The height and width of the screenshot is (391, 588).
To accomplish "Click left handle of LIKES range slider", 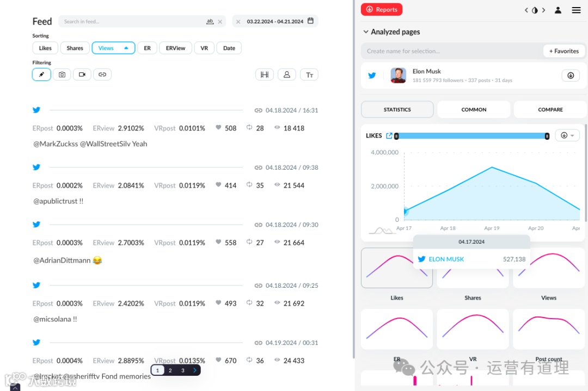I will [x=396, y=136].
